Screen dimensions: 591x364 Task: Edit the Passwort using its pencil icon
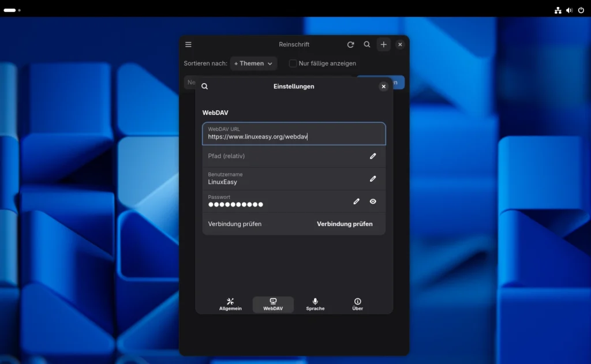356,201
